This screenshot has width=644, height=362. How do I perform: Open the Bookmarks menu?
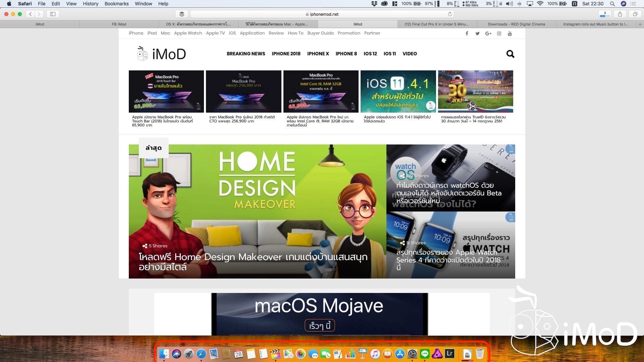[x=116, y=4]
